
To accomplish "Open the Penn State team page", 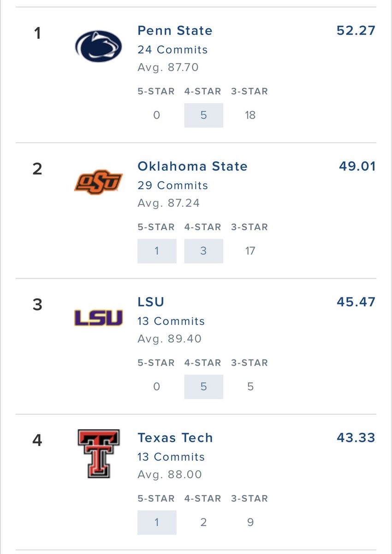I will [x=175, y=31].
